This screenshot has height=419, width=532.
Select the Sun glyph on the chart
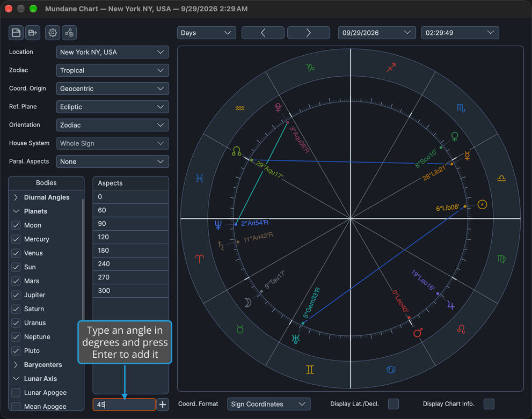point(482,204)
